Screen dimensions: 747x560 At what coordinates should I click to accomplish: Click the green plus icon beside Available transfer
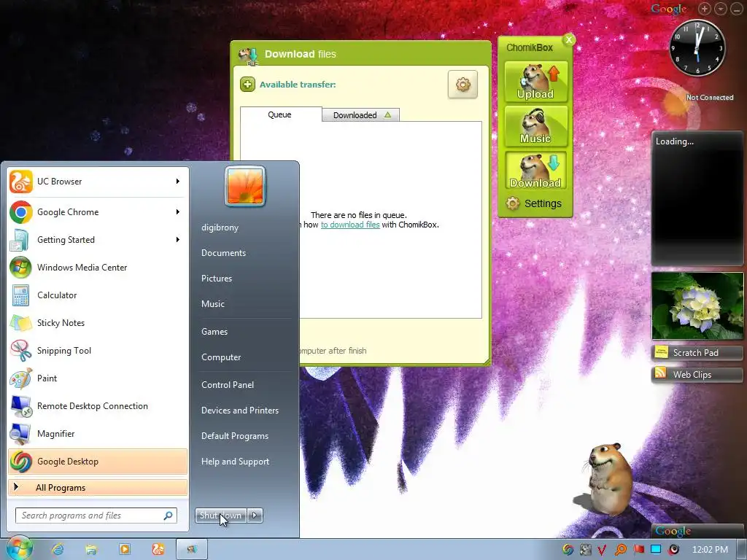click(x=247, y=85)
